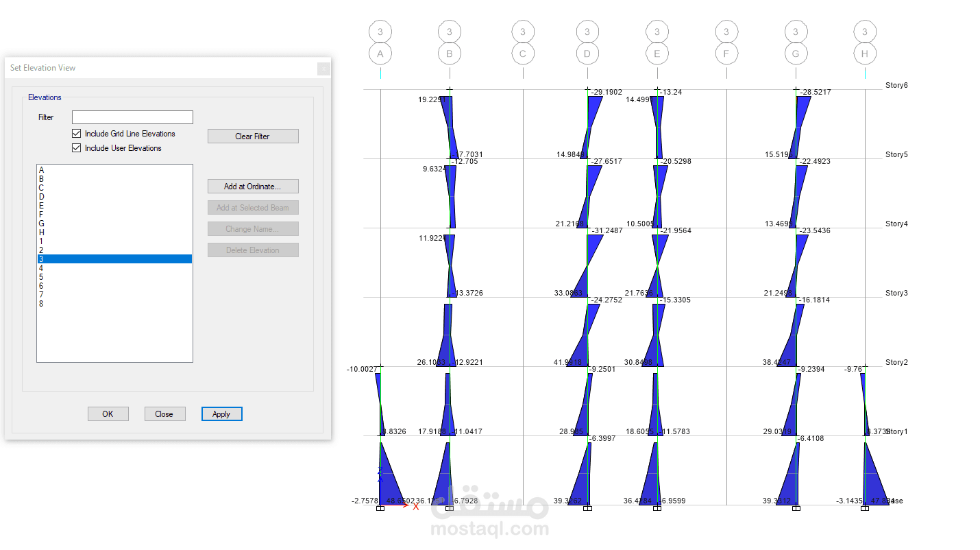
Task: Select elevation H in the list
Action: coord(114,232)
